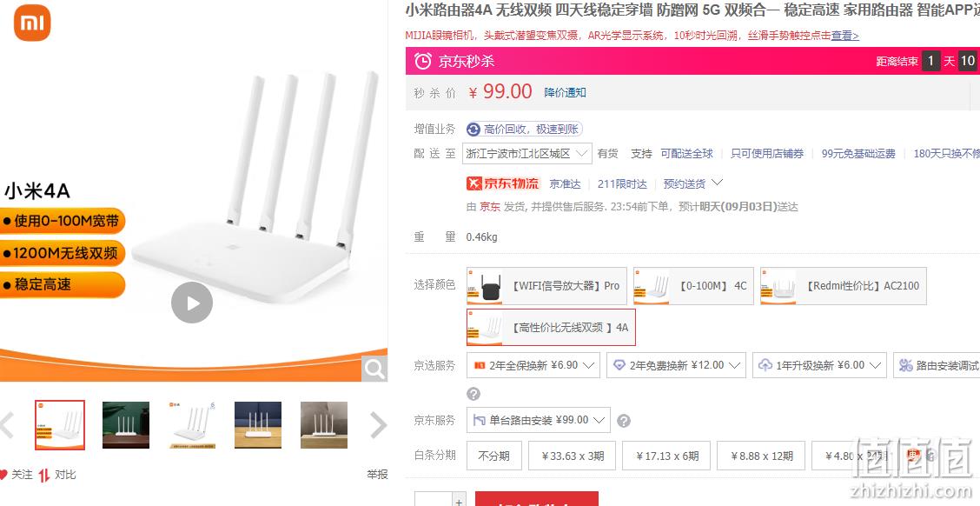Choose the 【Redmi性价比】AC2100 option
Image resolution: width=980 pixels, height=506 pixels.
tap(844, 286)
